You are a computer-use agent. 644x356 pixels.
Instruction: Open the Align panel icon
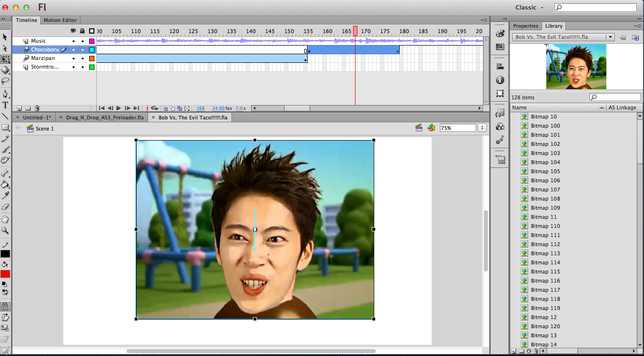tap(500, 67)
